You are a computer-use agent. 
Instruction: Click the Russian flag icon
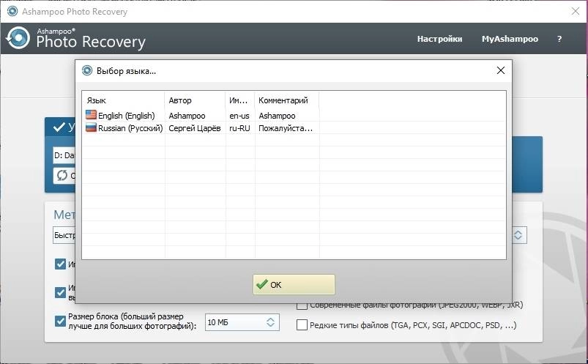pos(91,127)
